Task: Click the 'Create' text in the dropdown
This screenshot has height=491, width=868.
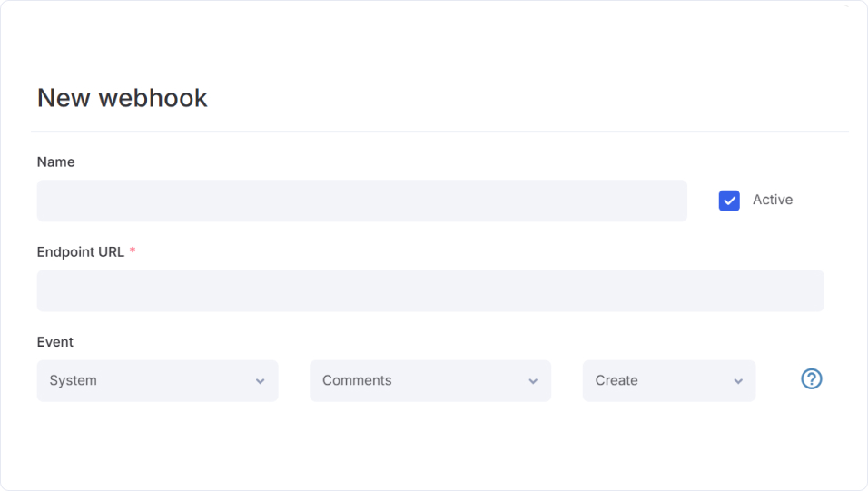Action: click(616, 380)
